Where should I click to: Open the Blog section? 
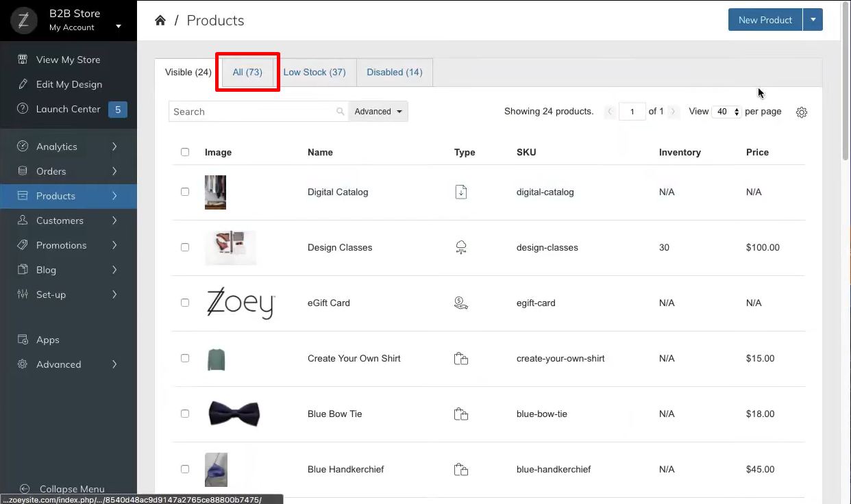(x=45, y=269)
